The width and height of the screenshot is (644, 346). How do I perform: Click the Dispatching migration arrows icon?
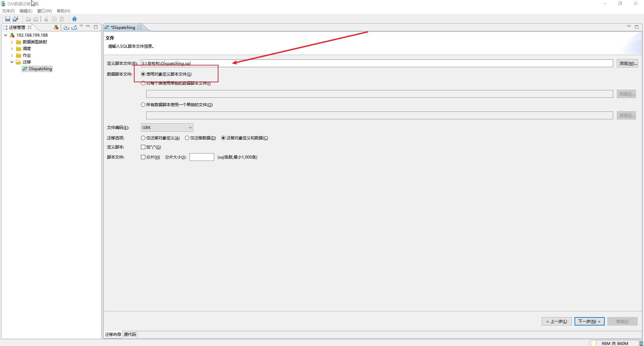click(25, 69)
